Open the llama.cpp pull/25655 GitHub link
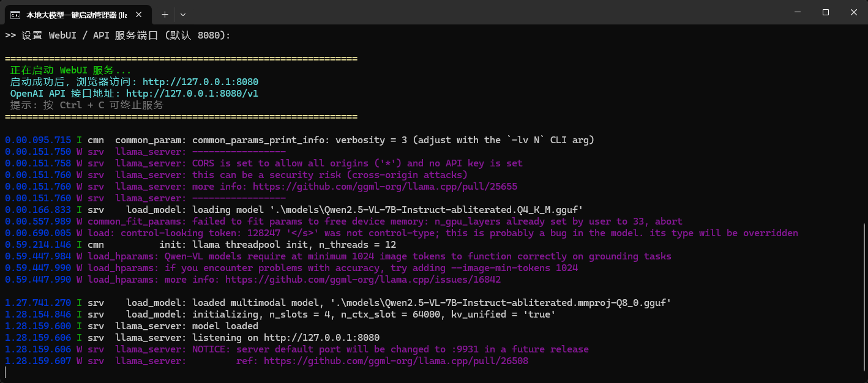The image size is (868, 383). coord(385,187)
